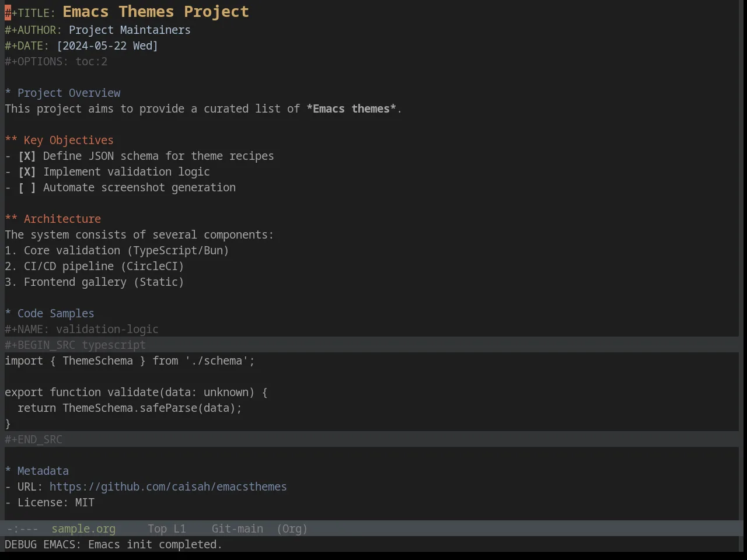
Task: Click the [2024-05-22 Wed] date stamp
Action: (107, 46)
